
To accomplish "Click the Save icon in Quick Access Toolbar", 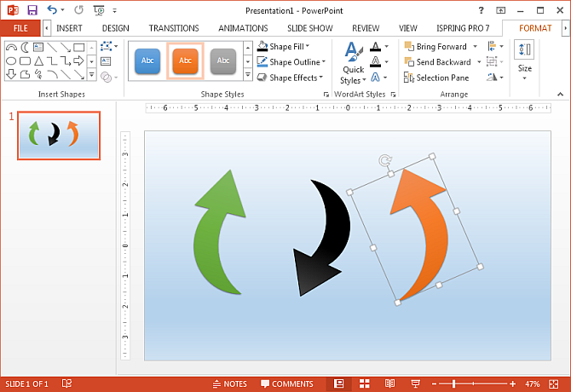I will (32, 10).
